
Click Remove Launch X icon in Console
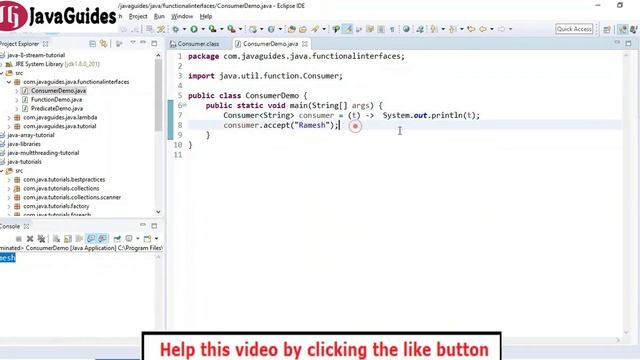30,239
